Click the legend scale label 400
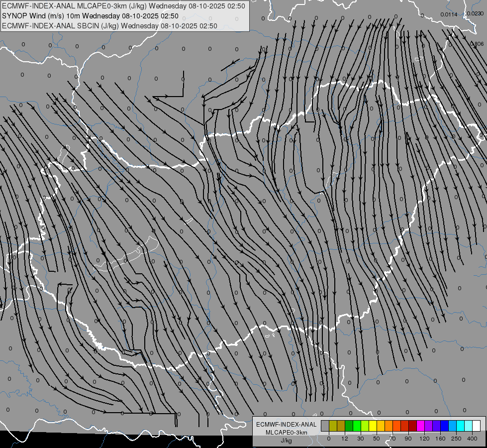This screenshot has height=448, width=487. 472,439
